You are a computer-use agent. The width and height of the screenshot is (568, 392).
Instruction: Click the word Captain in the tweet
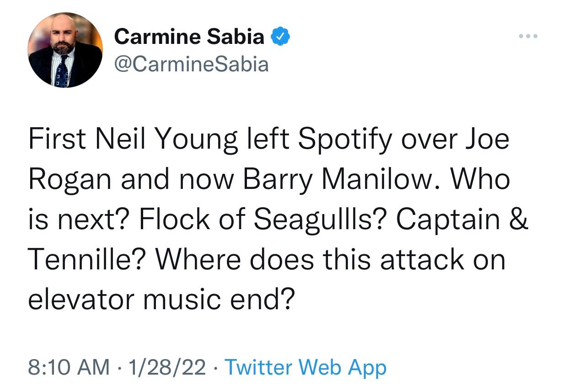[x=448, y=220]
